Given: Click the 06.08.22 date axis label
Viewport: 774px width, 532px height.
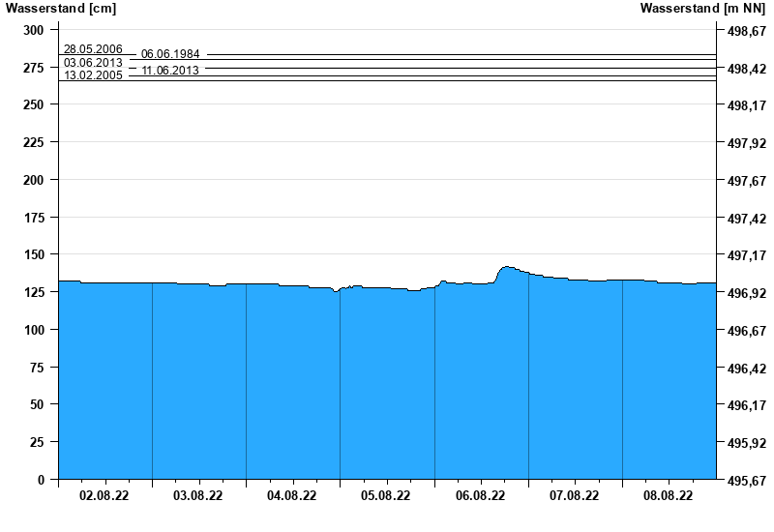Looking at the screenshot, I should point(480,496).
